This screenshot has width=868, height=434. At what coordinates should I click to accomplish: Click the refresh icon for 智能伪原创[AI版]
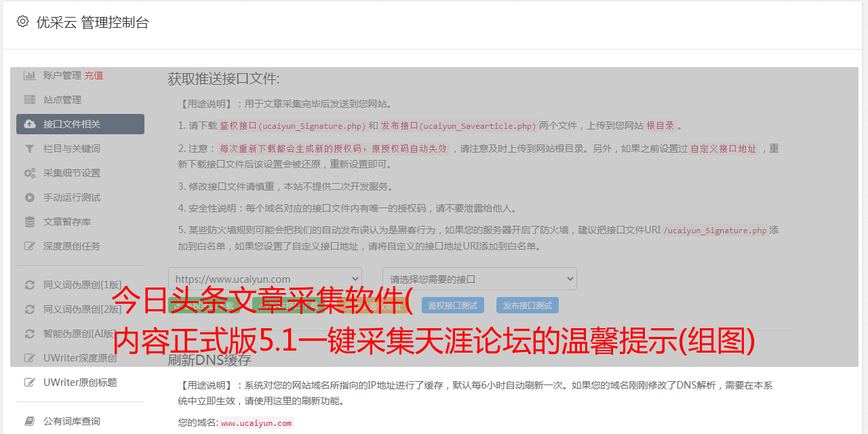30,334
